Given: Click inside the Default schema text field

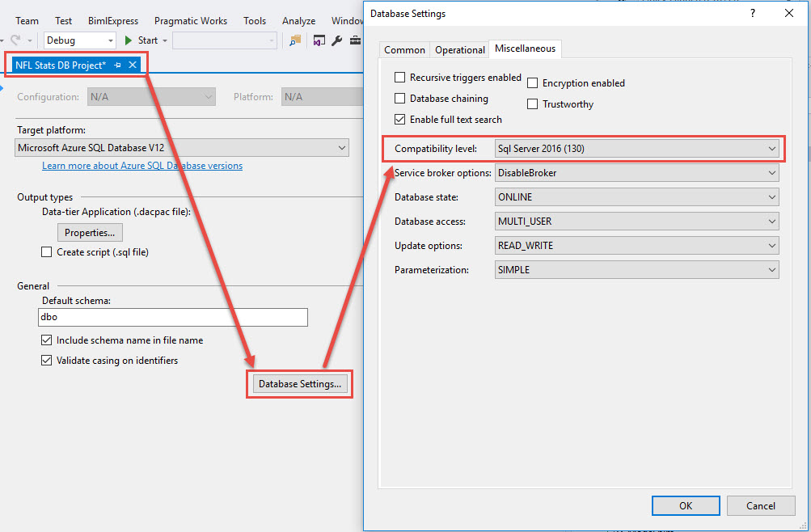Looking at the screenshot, I should click(x=172, y=317).
